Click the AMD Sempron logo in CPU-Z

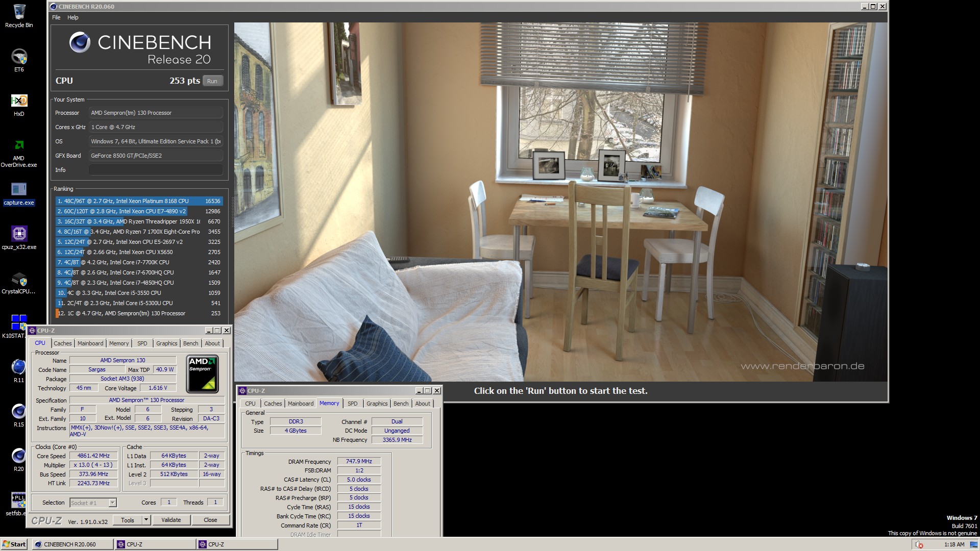(203, 374)
